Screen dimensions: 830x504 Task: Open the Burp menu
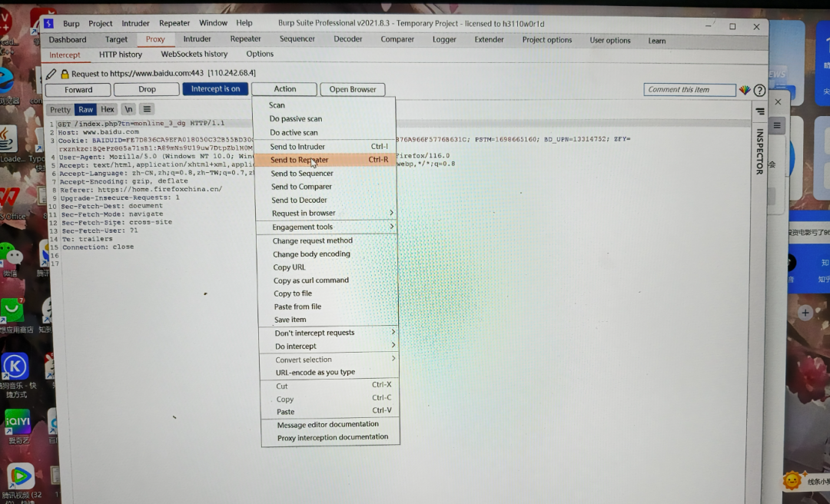pos(71,23)
